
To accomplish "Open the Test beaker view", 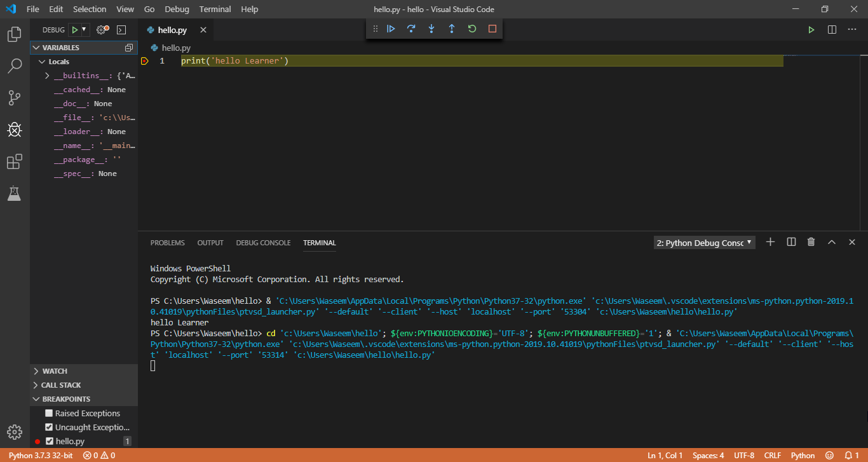I will [x=14, y=193].
